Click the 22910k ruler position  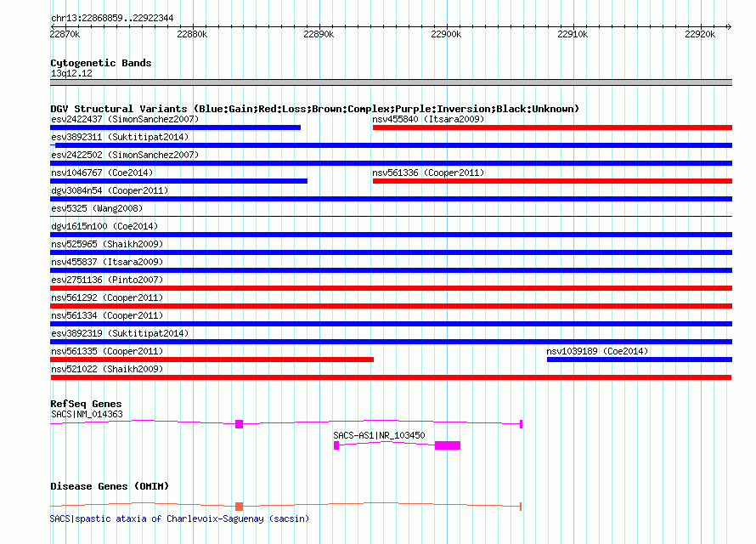(573, 34)
